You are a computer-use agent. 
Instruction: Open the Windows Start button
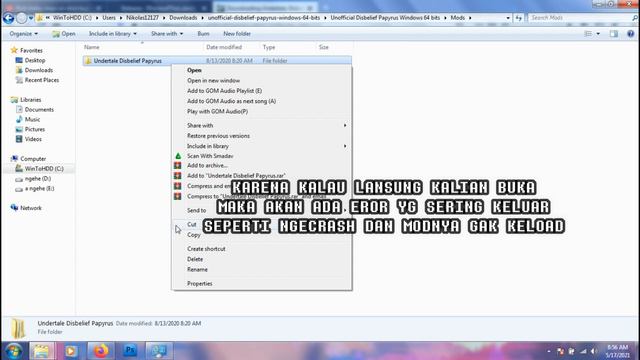tap(14, 351)
